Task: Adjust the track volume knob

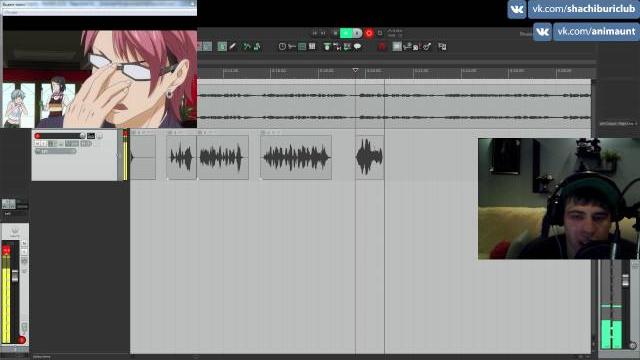Action: [x=83, y=136]
